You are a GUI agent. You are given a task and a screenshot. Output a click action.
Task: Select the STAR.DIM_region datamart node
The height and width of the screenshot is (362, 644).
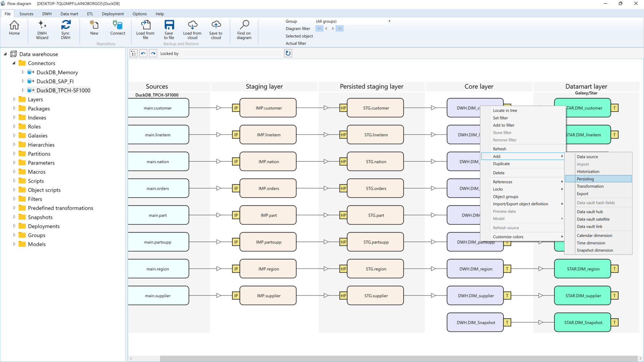[x=582, y=269]
